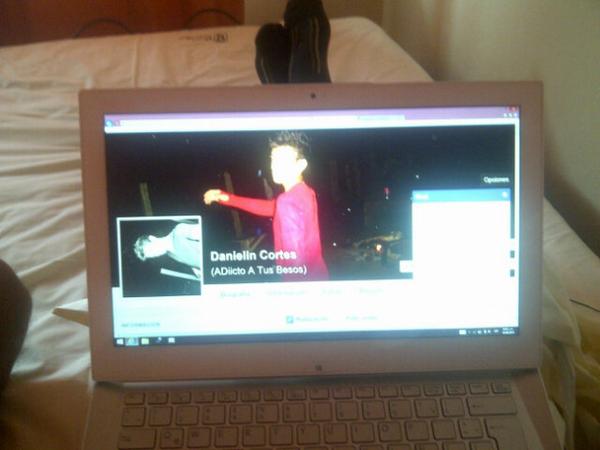Click the browser icon beside the address bar
This screenshot has height=450, width=600.
coord(109,124)
